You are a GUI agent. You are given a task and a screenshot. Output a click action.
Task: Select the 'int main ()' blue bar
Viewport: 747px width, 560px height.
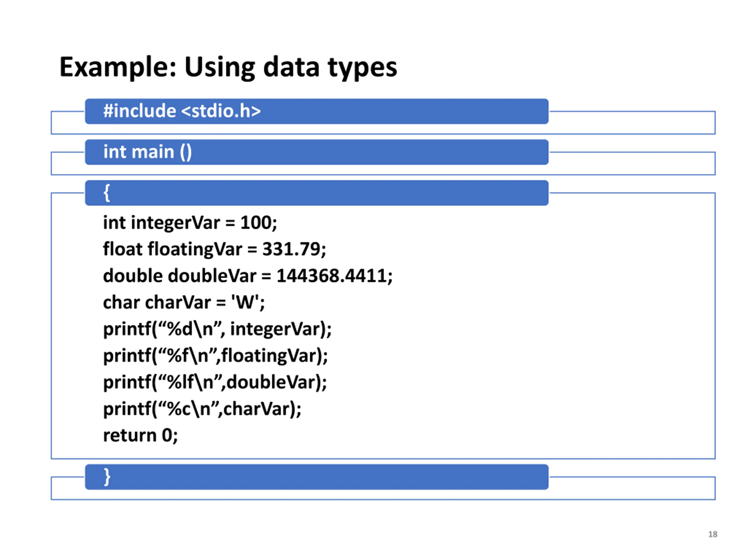[316, 152]
